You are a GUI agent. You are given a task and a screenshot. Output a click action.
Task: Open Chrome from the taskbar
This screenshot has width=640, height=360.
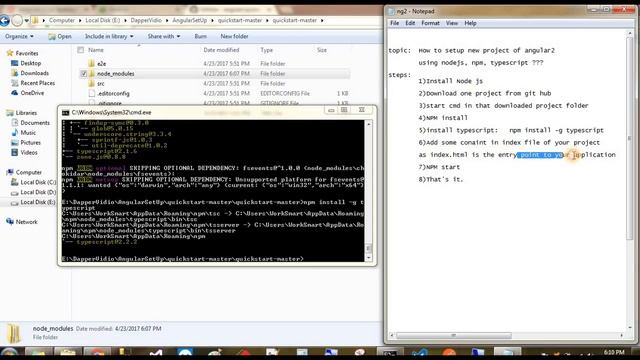[x=97, y=353]
